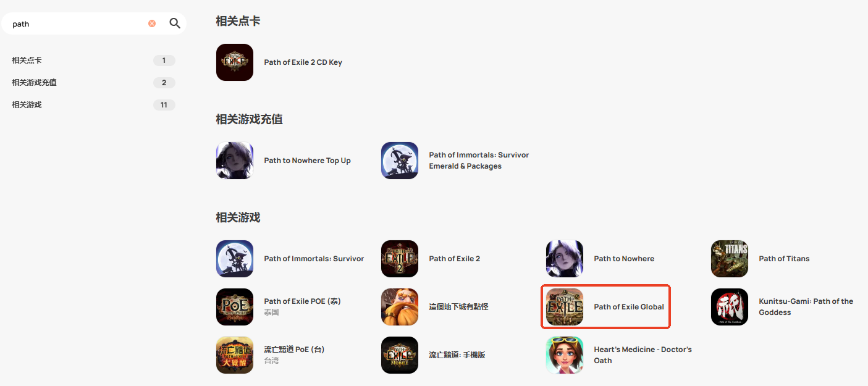Screen dimensions: 868x386
Task: Open the 流亡黯道: 手機版 link
Action: (x=457, y=355)
